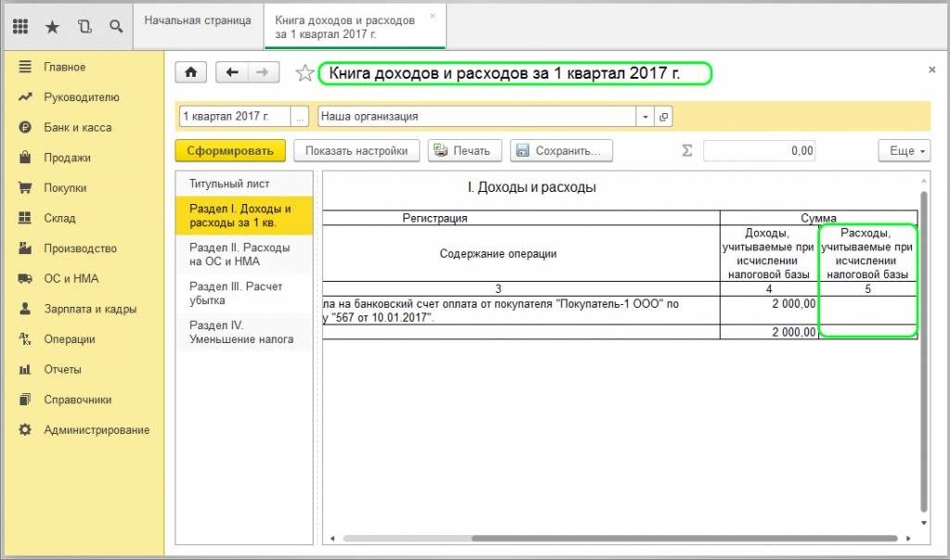Open organization link button next to dropdown
The image size is (950, 560).
tap(662, 117)
